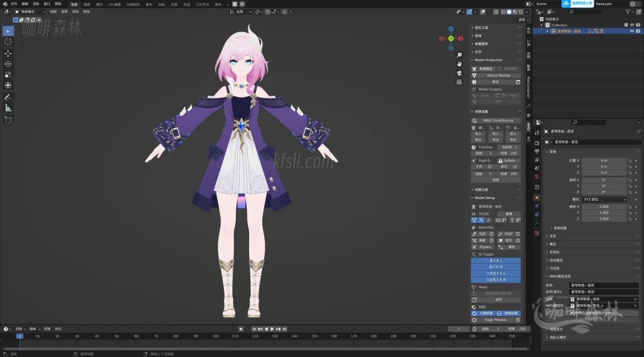Switch to the 几何节点 workspace tab
This screenshot has height=357, width=644.
(202, 4)
